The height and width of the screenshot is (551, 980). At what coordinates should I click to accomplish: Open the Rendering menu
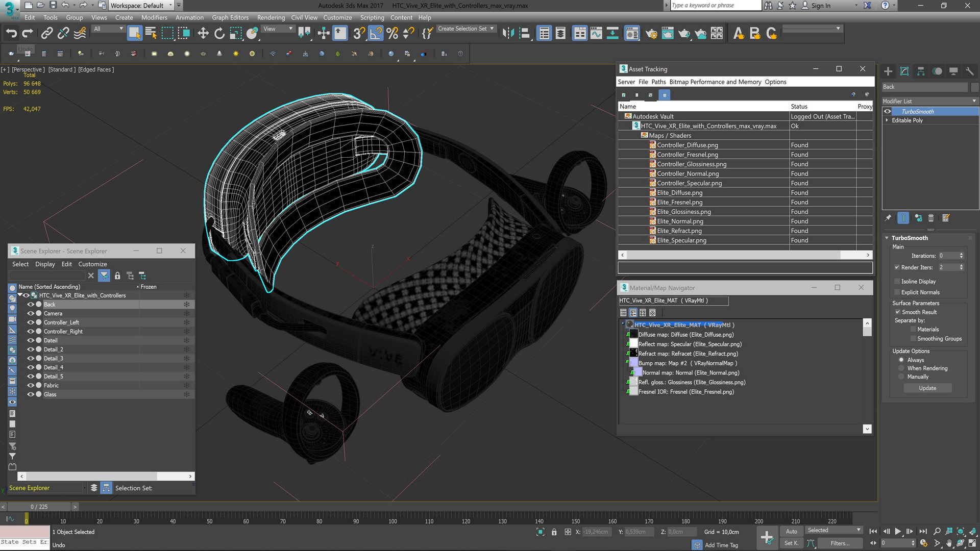pyautogui.click(x=271, y=17)
